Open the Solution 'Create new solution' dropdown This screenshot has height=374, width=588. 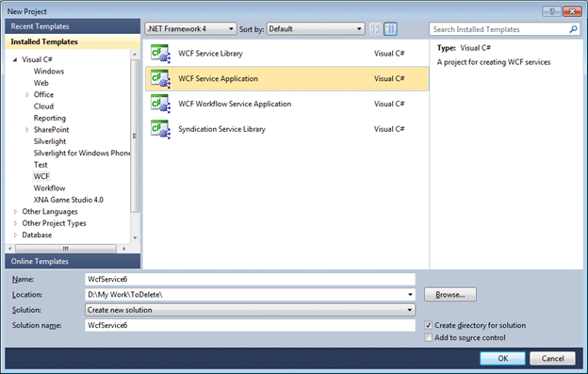[250, 310]
